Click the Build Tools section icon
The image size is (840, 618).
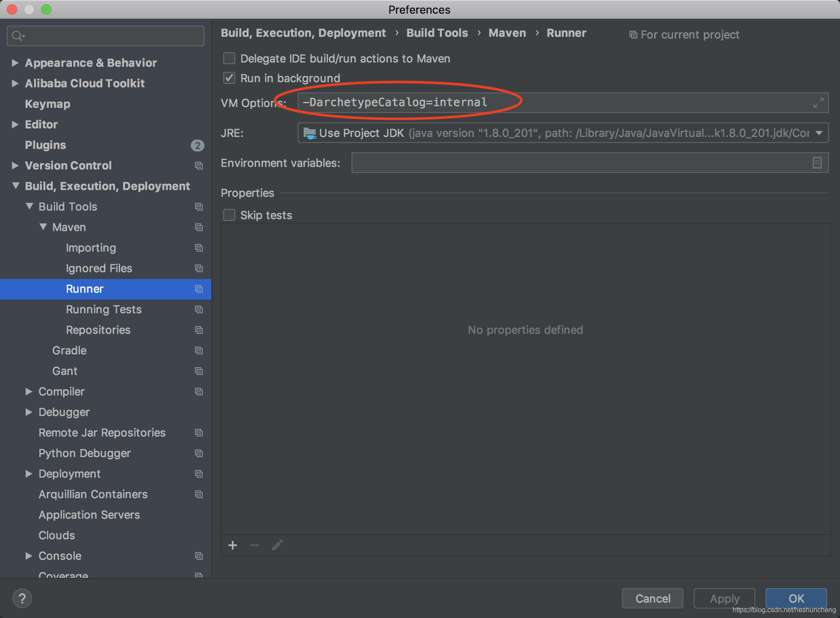click(x=199, y=206)
